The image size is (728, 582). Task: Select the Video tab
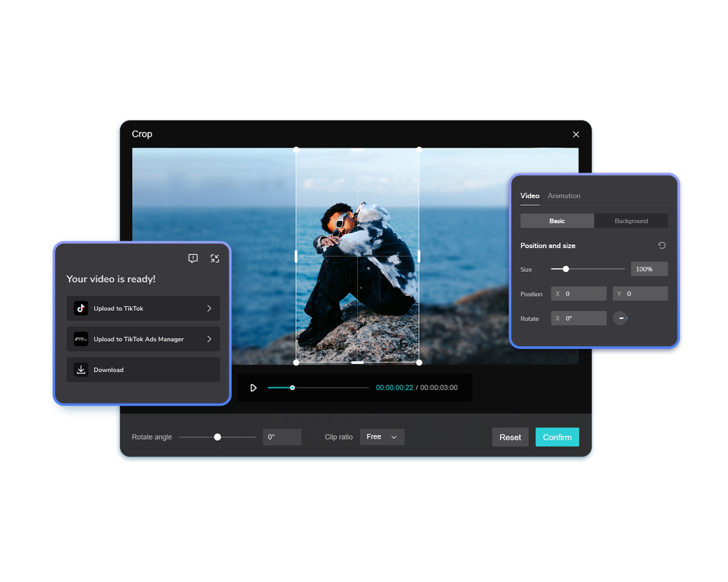[530, 196]
